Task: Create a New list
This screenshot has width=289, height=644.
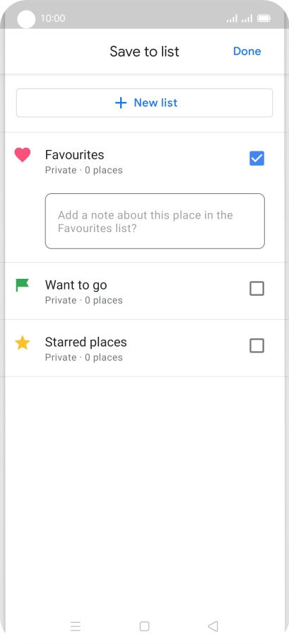Action: pyautogui.click(x=144, y=103)
